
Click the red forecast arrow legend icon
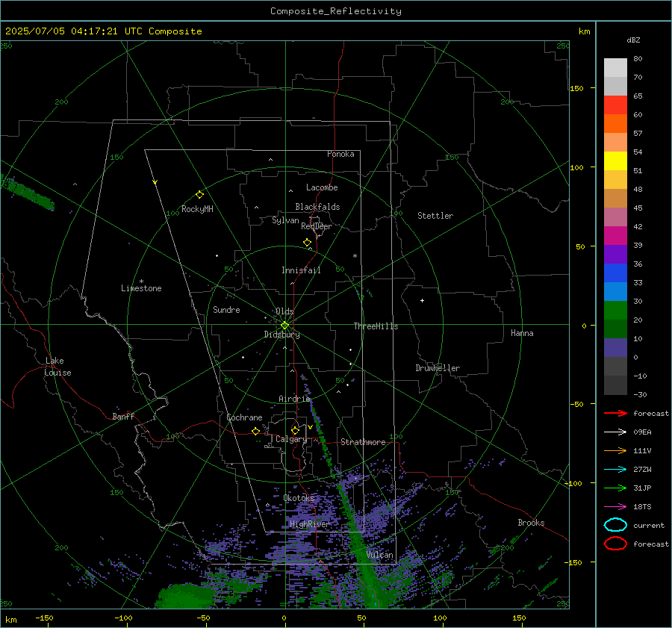pos(615,413)
